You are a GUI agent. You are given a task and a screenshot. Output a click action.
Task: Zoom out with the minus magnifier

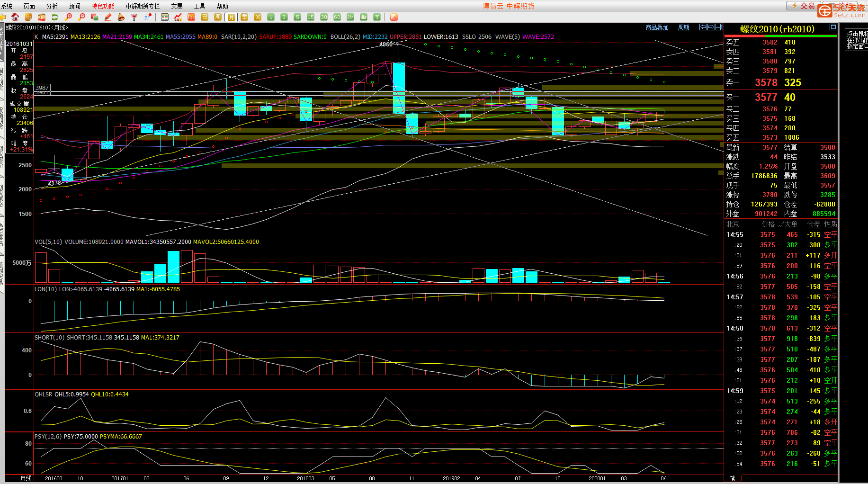81,17
